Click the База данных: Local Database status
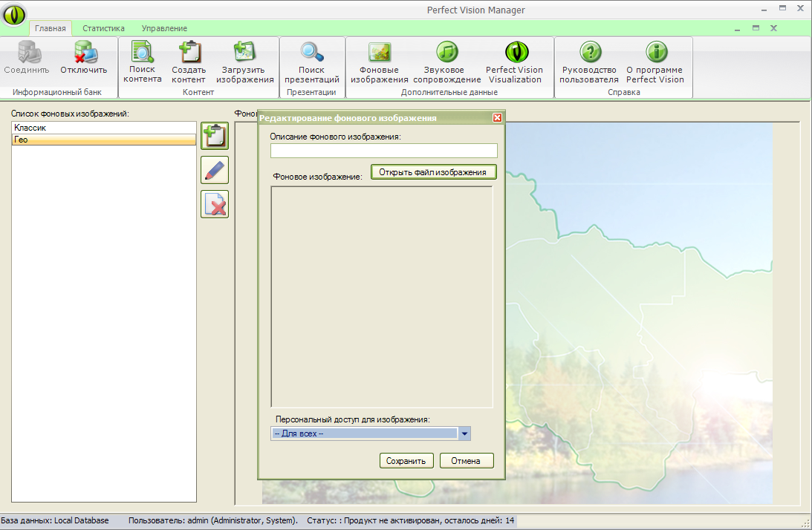The height and width of the screenshot is (530, 812). point(55,520)
